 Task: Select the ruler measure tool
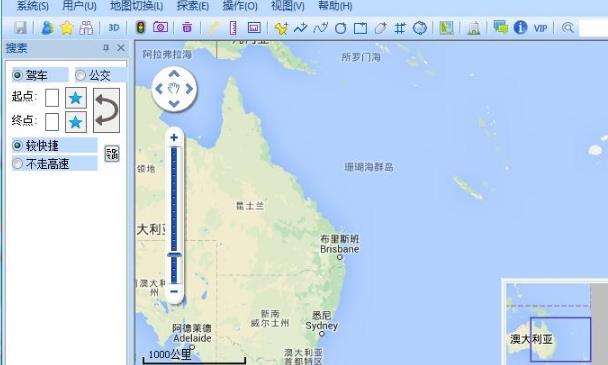[233, 28]
